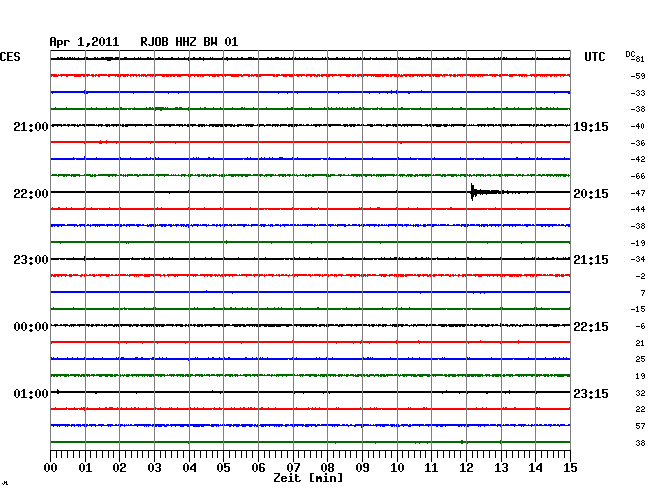Screen dimensions: 650x494
Task: Click the x-axis minute label '07'
Action: tap(293, 468)
